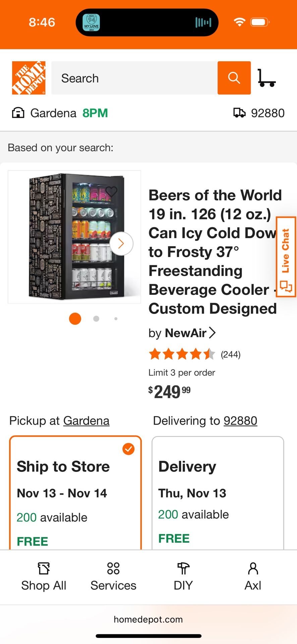297x644 pixels.
Task: Open the shopping cart
Action: (267, 77)
